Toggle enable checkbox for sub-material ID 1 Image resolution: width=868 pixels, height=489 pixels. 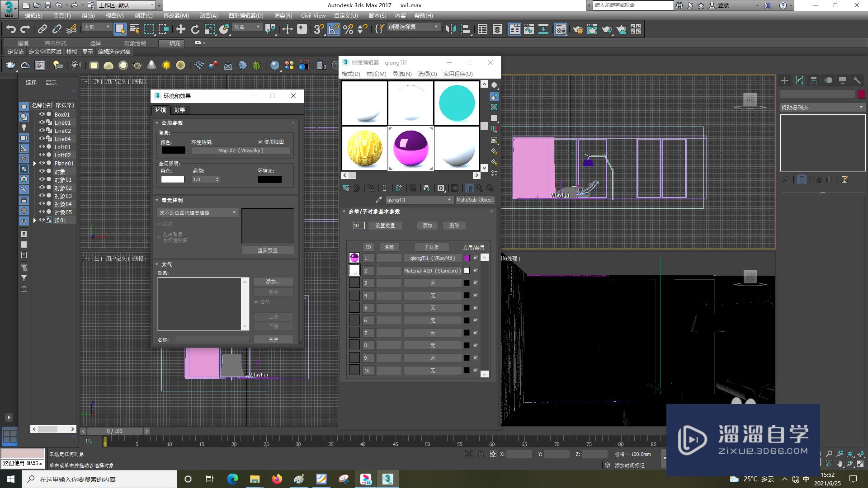[476, 258]
